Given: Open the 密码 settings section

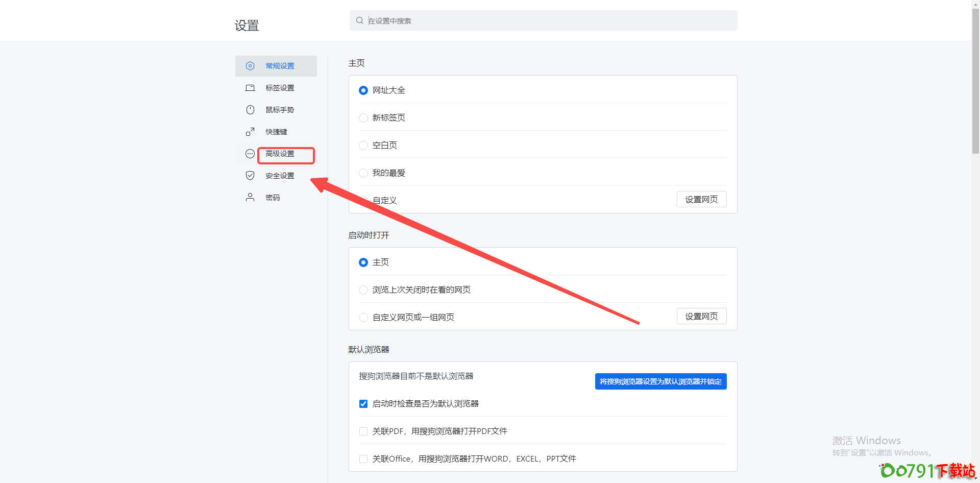Looking at the screenshot, I should 276,198.
